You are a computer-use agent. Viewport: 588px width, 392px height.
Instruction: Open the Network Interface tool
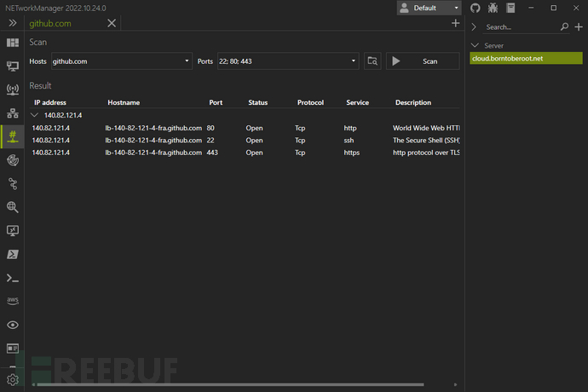pos(13,66)
